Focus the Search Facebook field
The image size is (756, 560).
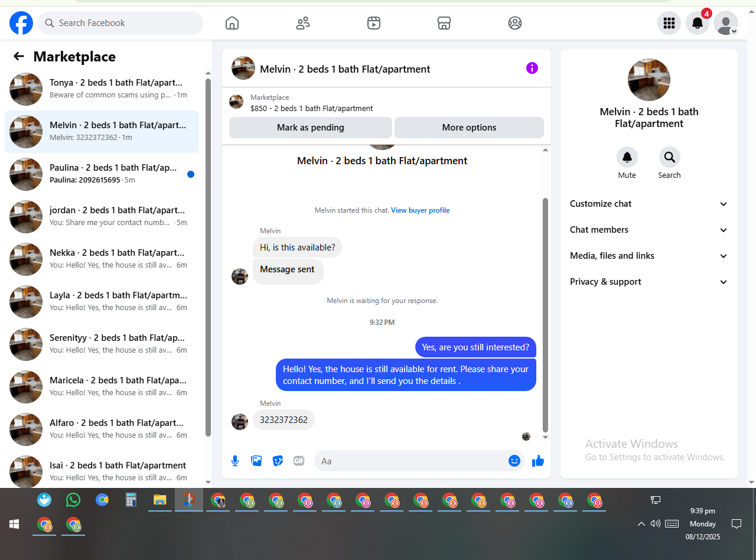(120, 23)
